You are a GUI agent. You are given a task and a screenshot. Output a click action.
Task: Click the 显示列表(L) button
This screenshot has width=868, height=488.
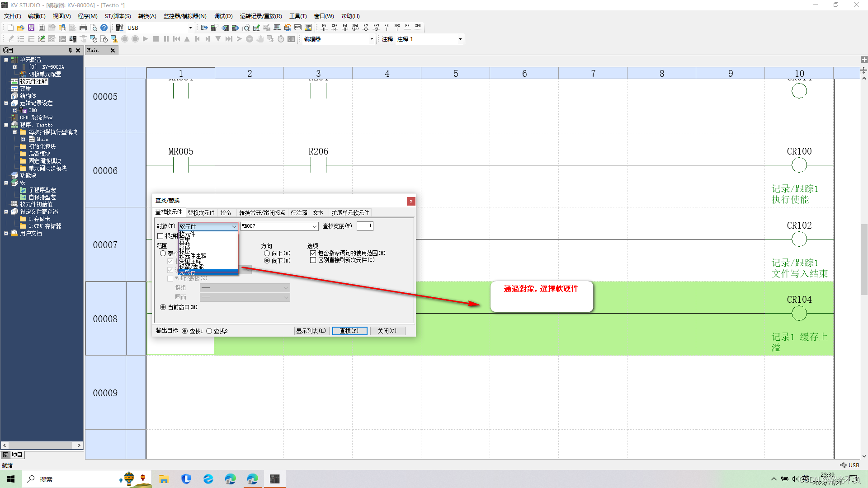coord(311,331)
